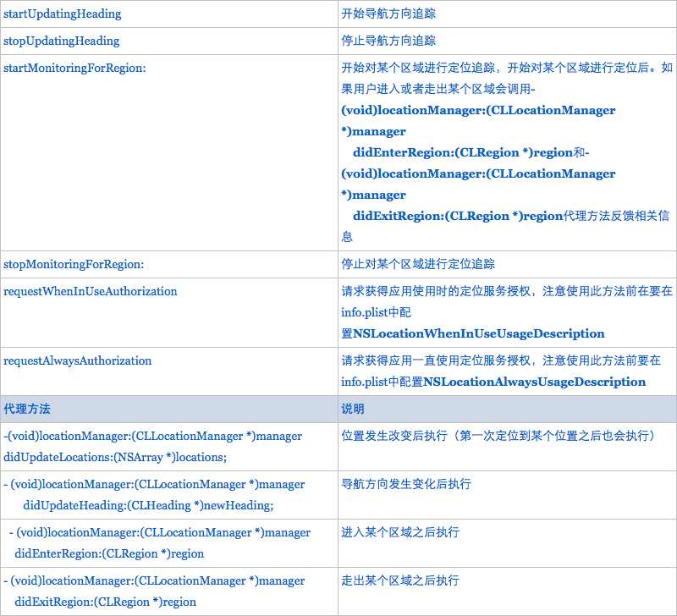677x616 pixels.
Task: Select the stopMonitoringForRegion: method name
Action: tap(74, 264)
